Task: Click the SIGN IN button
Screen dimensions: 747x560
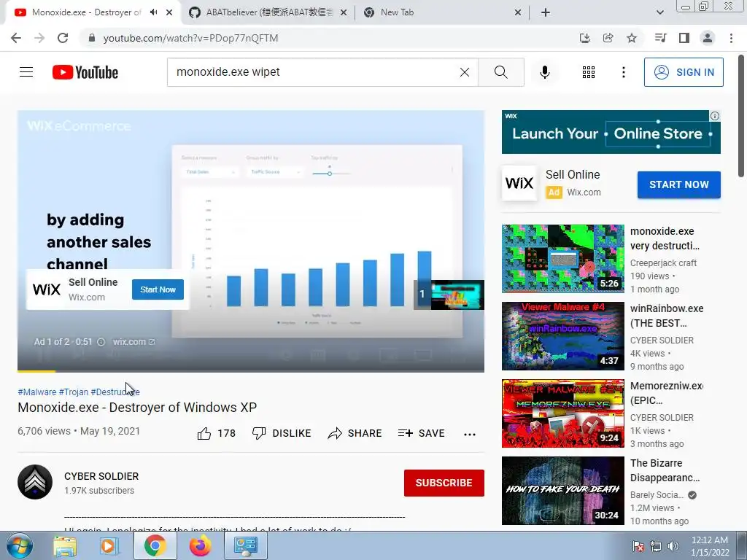Action: 684,72
